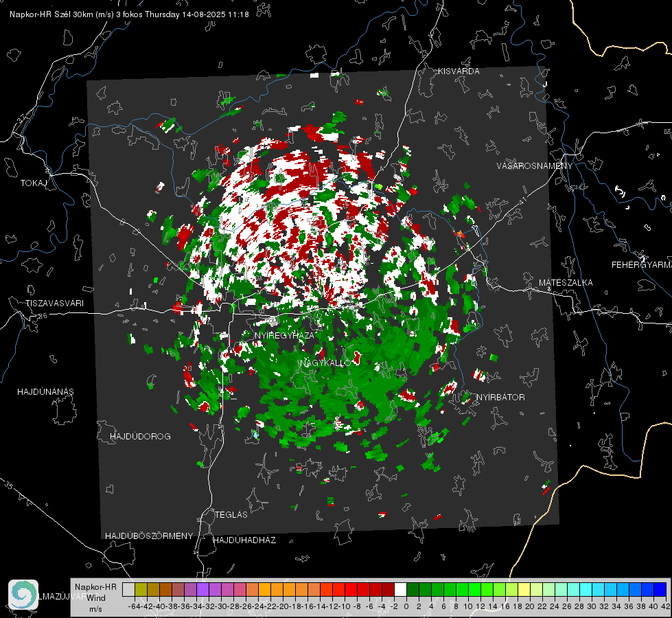Select the VÁSÁROSNAMÉNY town label

tap(535, 165)
